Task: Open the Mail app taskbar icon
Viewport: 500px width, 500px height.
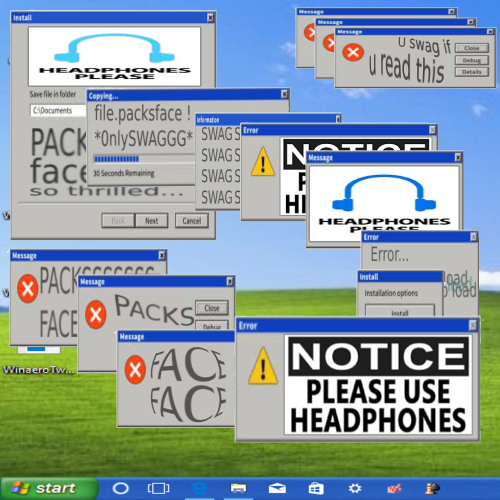Action: click(x=277, y=489)
